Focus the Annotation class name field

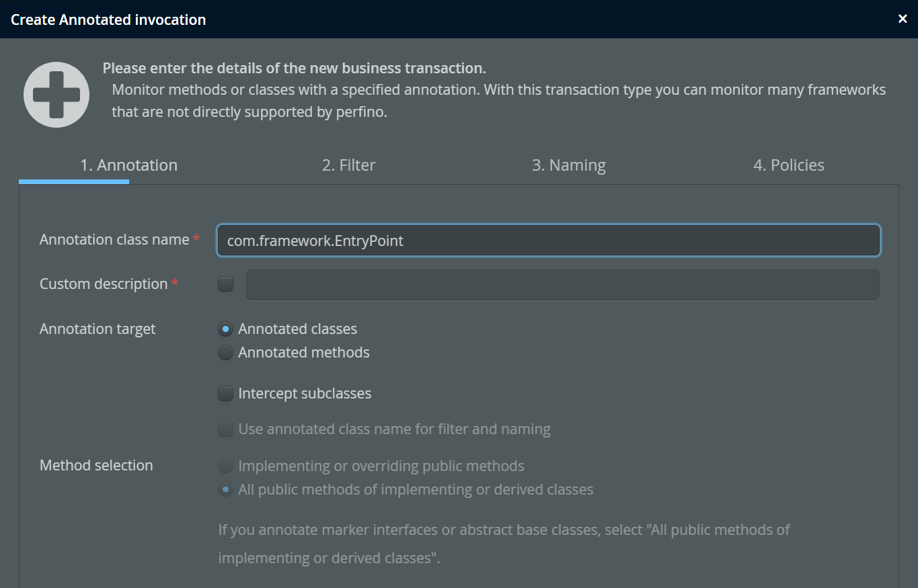click(548, 241)
